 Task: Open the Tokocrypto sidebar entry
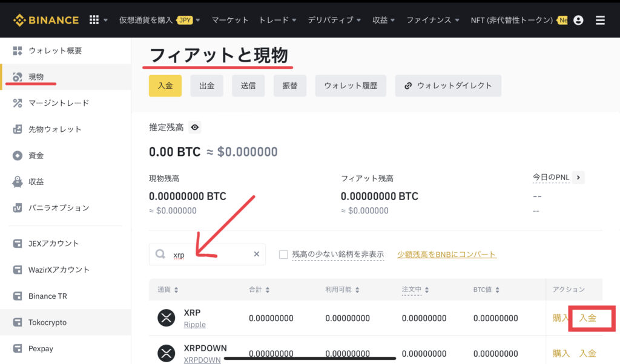[x=65, y=322]
